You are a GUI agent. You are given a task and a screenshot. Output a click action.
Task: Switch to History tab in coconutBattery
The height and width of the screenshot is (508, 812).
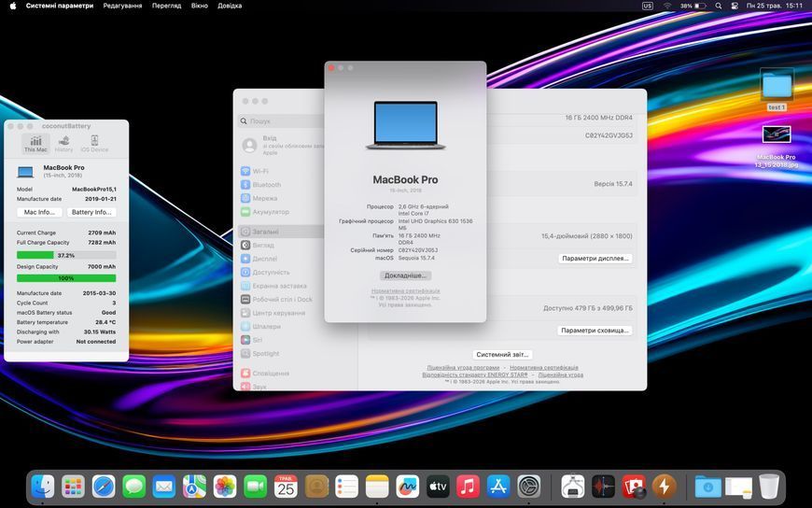(x=63, y=143)
